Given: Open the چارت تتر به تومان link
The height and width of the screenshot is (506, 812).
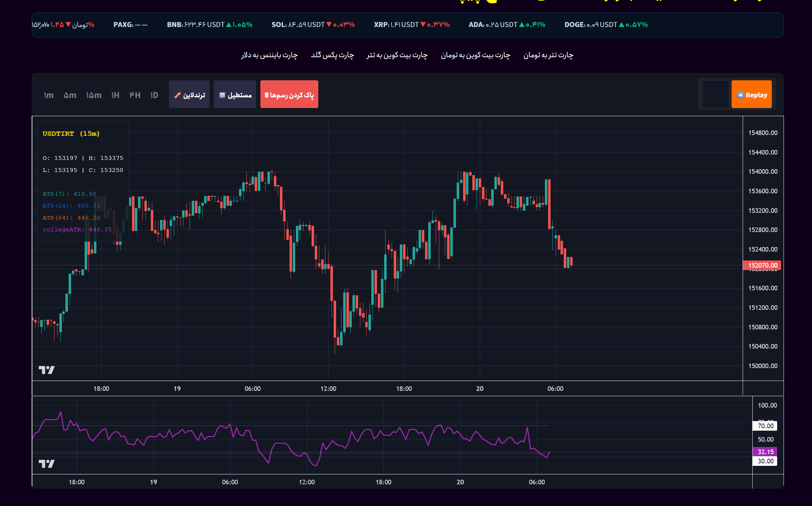Looking at the screenshot, I should click(x=548, y=55).
